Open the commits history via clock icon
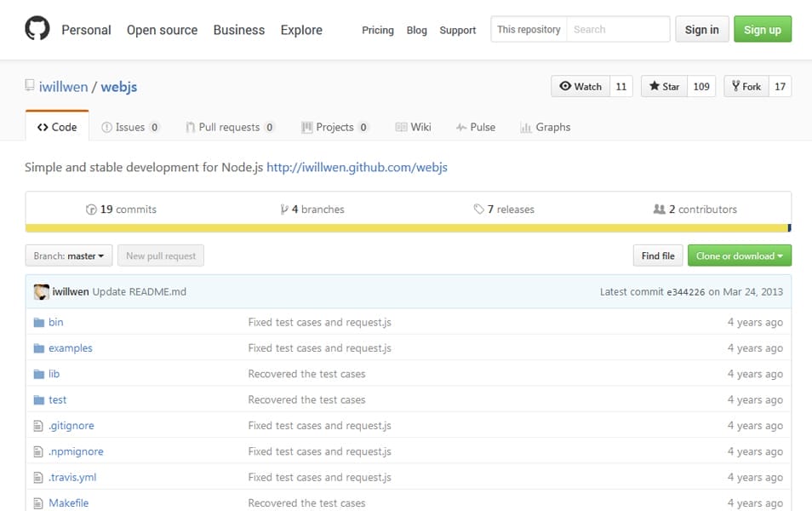 [x=91, y=209]
